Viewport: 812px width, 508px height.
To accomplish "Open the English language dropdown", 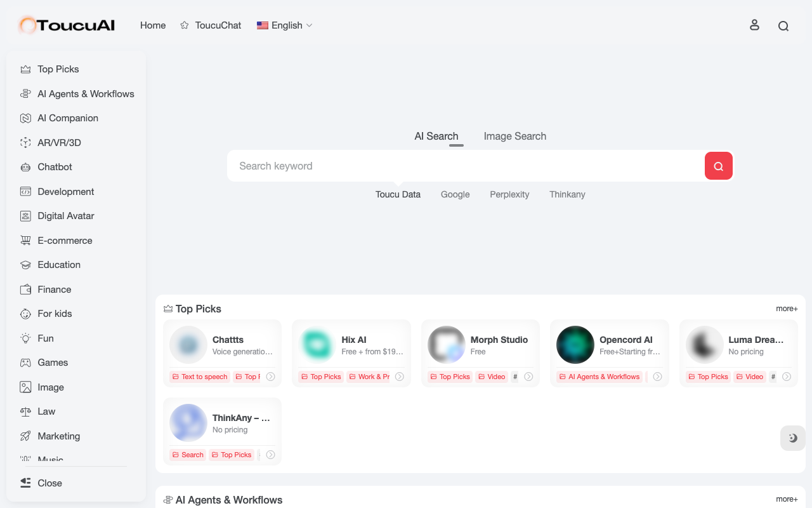I will pyautogui.click(x=284, y=25).
